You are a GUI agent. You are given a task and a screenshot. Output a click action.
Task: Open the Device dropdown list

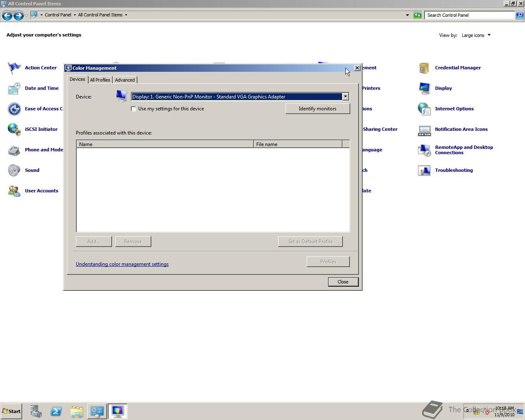point(345,96)
